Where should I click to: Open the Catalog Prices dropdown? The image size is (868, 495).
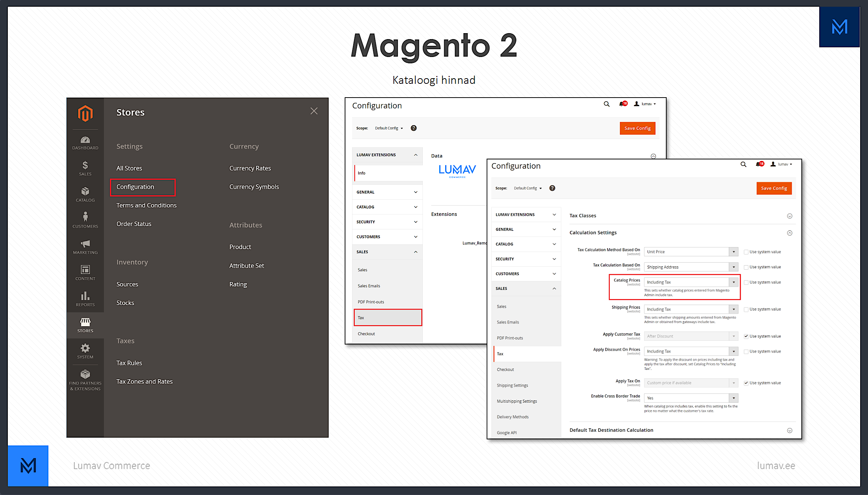[x=691, y=282]
